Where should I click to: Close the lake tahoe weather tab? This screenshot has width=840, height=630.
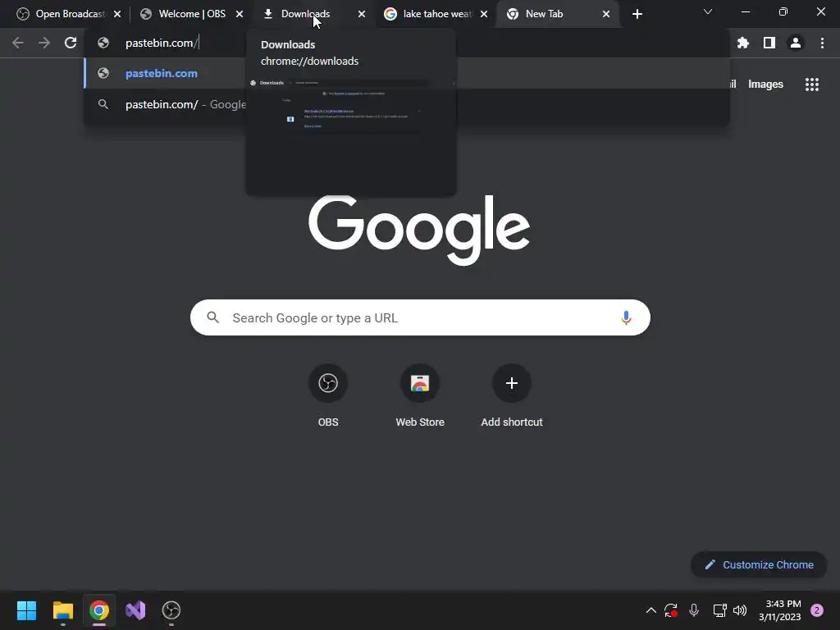(x=484, y=14)
